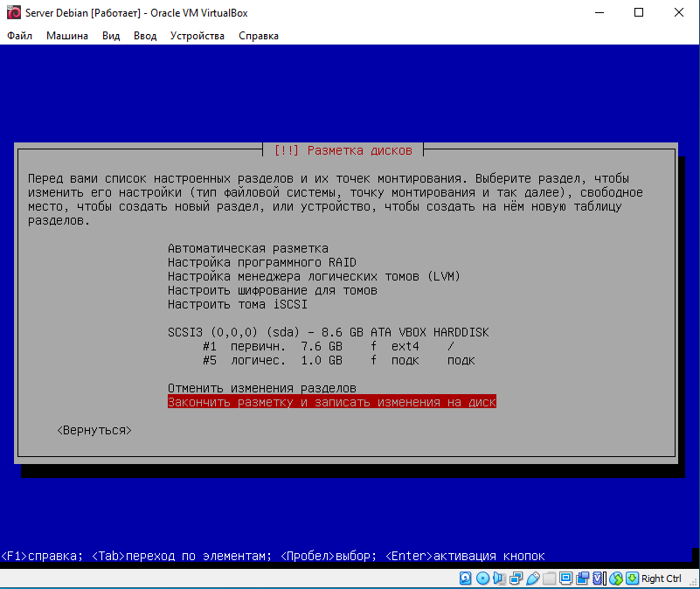700x589 pixels.
Task: Open the optical disc drive status icon
Action: coord(482,579)
